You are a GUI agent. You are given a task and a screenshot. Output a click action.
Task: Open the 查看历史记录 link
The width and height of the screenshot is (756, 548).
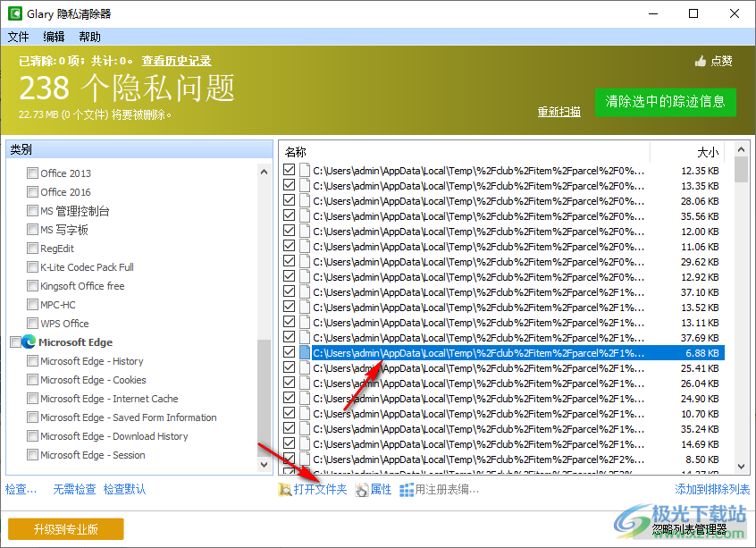coord(176,61)
